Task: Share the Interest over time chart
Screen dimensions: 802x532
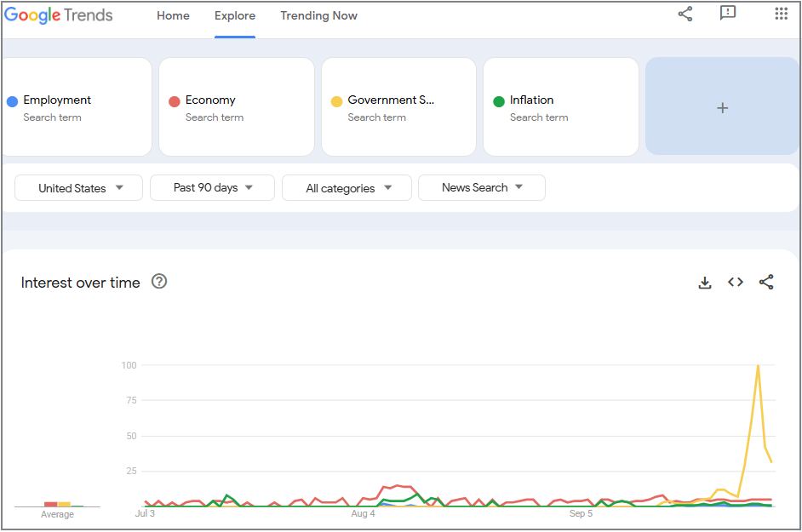Action: pos(765,282)
